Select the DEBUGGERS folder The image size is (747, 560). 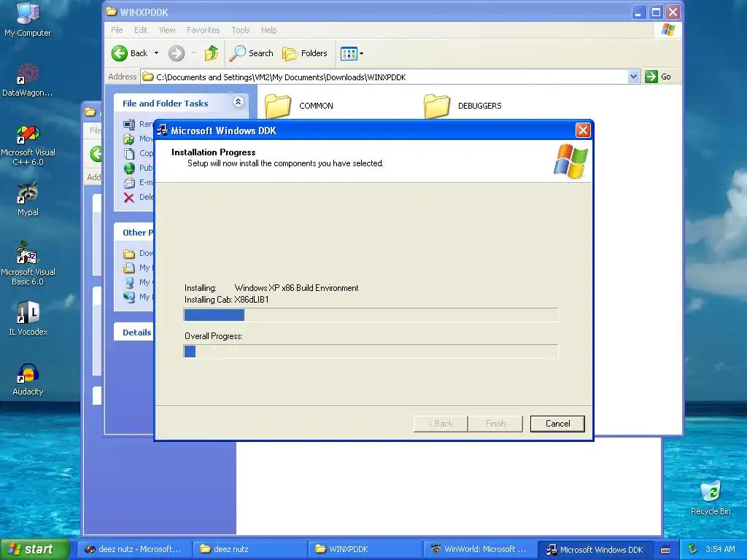click(x=463, y=106)
